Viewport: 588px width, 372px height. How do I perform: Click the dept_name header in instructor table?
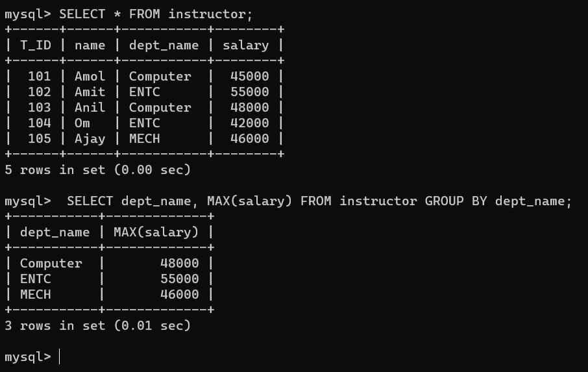coord(164,45)
